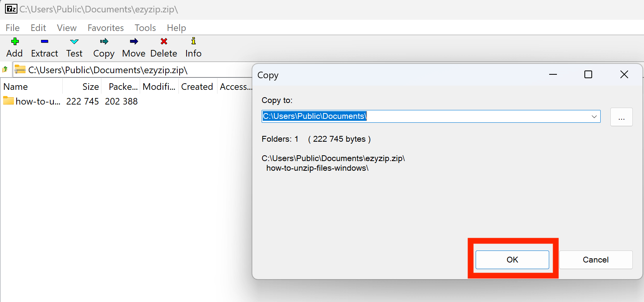The image size is (644, 302).
Task: Sort by the Accessed column header
Action: tap(235, 87)
